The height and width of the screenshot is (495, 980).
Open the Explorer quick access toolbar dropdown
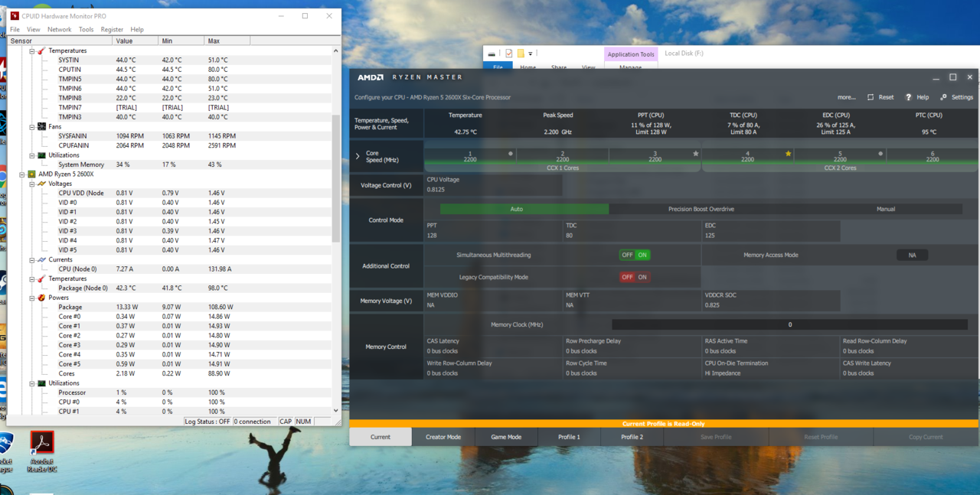pyautogui.click(x=531, y=54)
